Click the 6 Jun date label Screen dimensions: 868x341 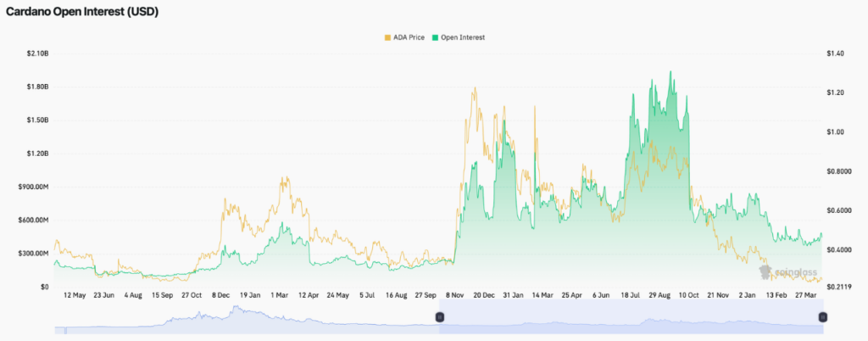pyautogui.click(x=601, y=295)
